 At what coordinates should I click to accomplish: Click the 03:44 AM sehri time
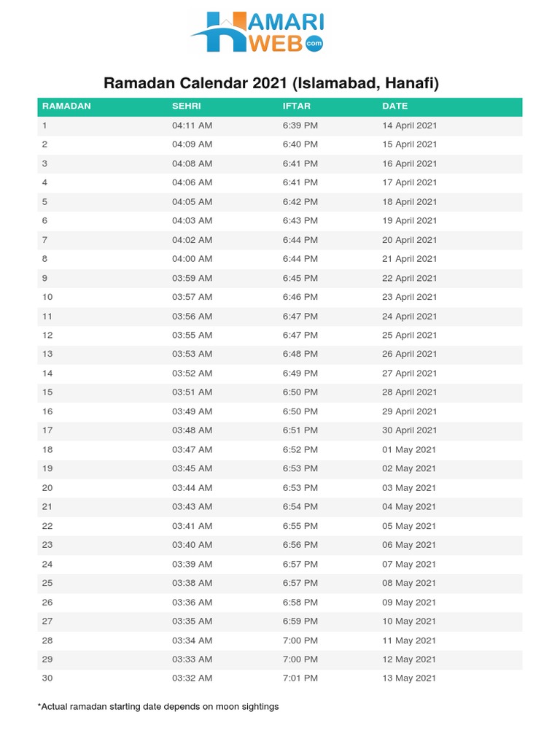192,488
